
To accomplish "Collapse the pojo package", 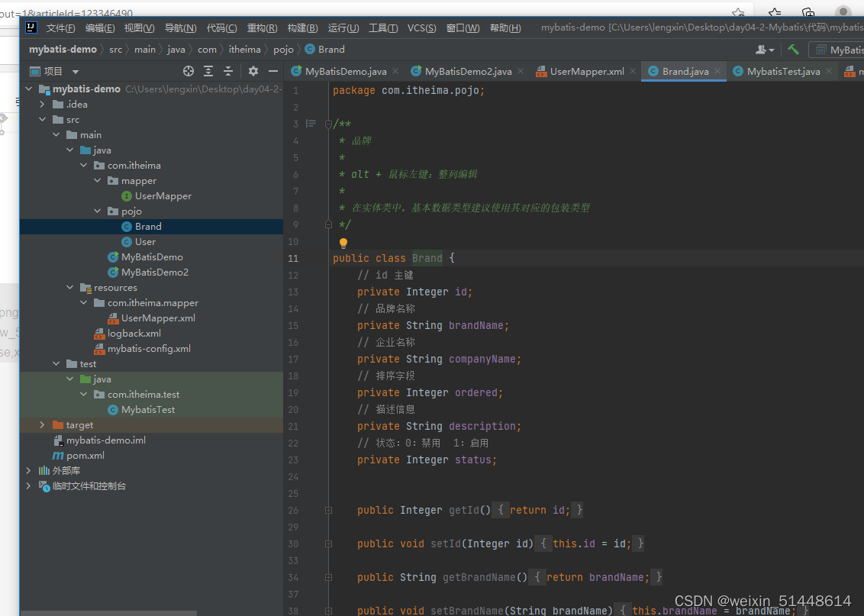I will [98, 211].
